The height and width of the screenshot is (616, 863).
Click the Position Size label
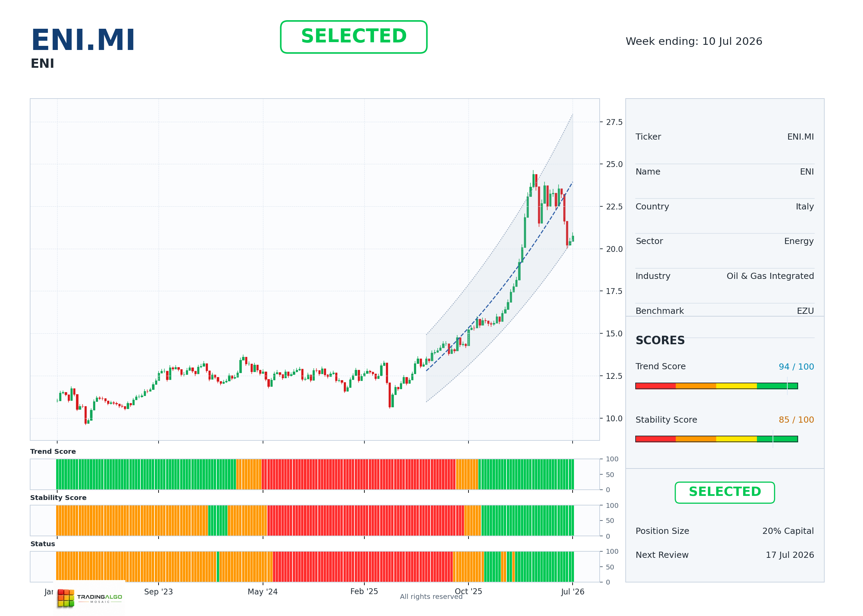click(662, 531)
